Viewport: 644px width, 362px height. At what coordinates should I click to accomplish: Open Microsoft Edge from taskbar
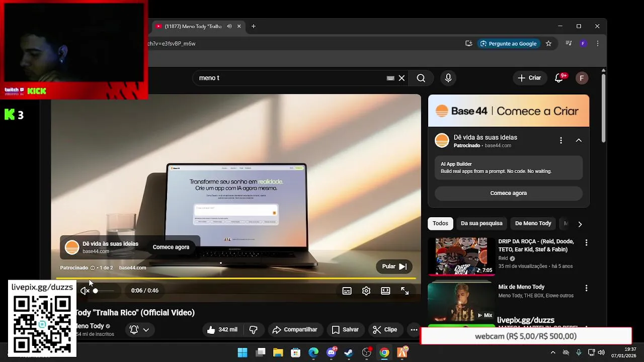313,352
